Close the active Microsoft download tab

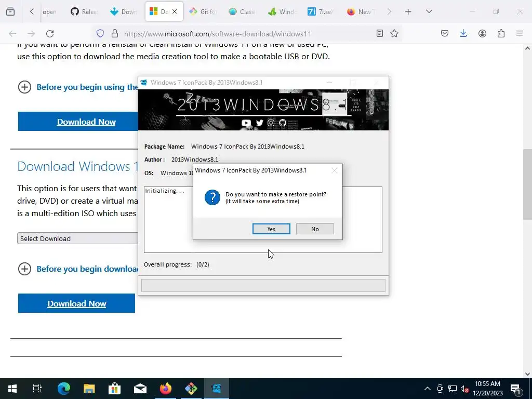pyautogui.click(x=175, y=11)
